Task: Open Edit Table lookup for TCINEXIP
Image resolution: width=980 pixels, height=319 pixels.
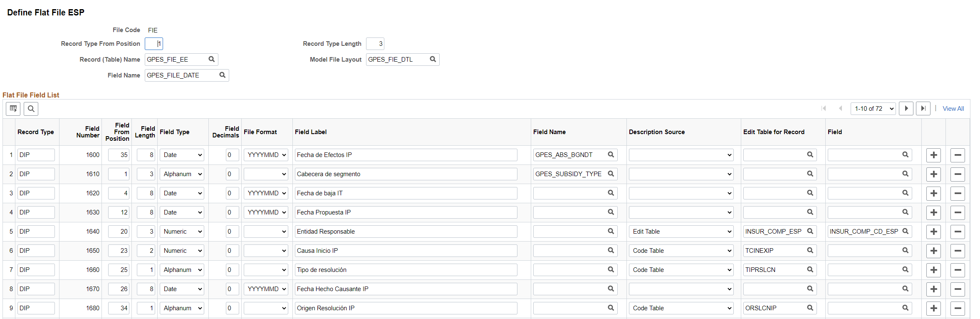Action: [810, 250]
